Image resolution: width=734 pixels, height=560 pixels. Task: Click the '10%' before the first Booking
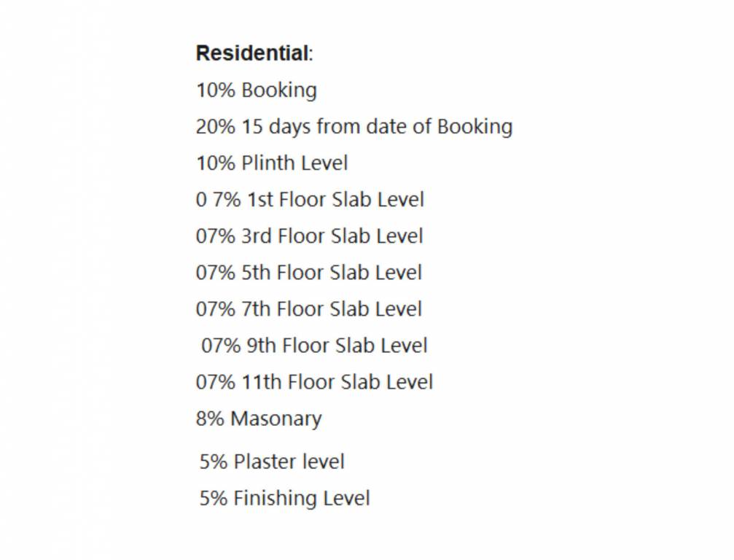coord(215,90)
